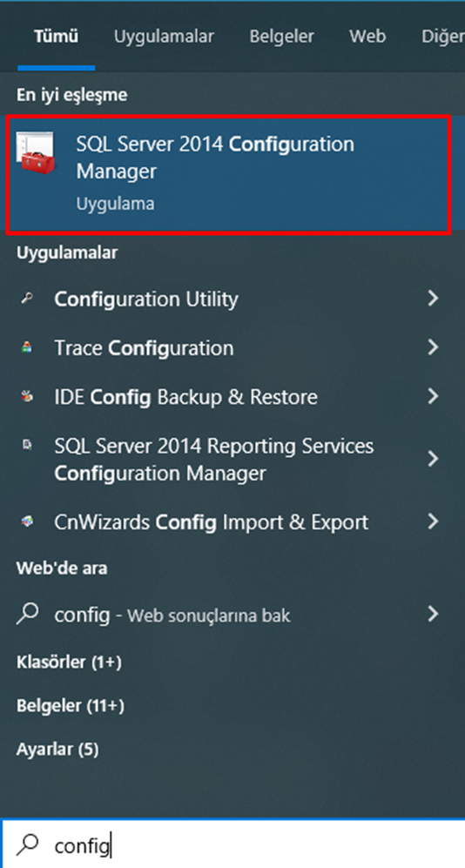This screenshot has width=465, height=868.
Task: Click the web search magnifier icon beside config
Action: click(28, 615)
